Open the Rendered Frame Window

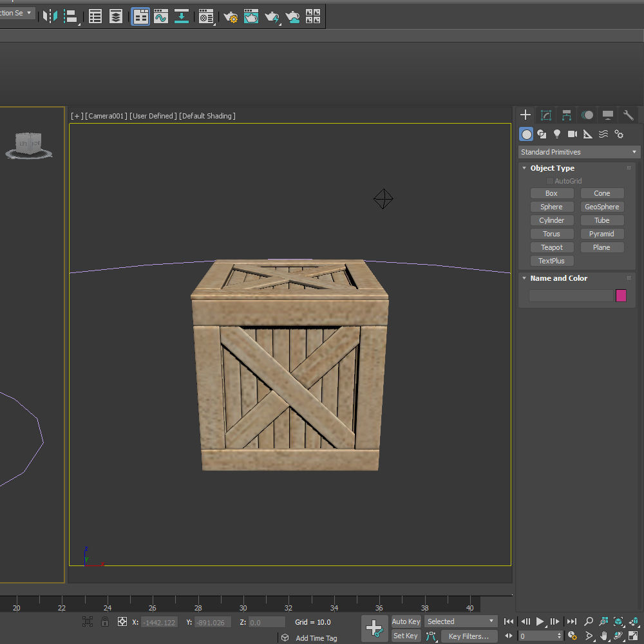coord(251,17)
